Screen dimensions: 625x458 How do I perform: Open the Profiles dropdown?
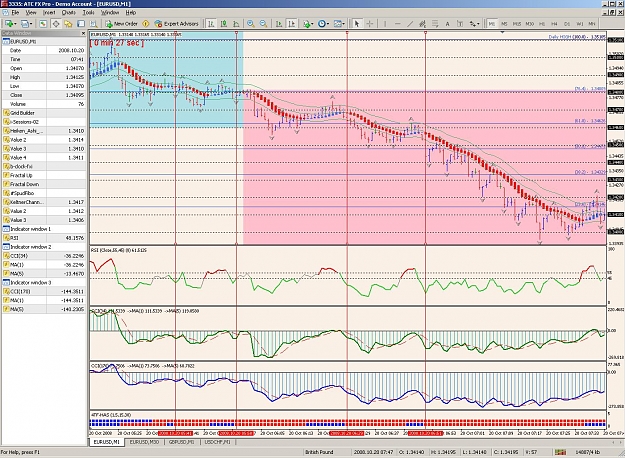tap(26, 24)
